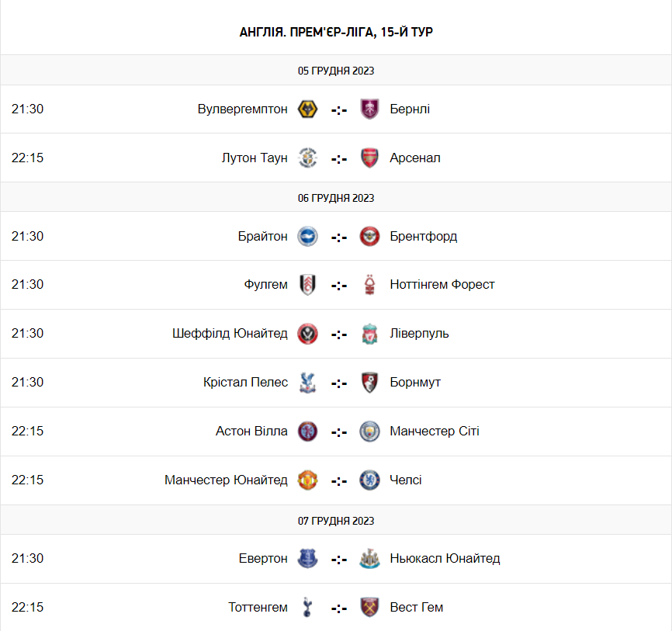
Task: Click the Крістал Пелес team name
Action: click(x=245, y=382)
